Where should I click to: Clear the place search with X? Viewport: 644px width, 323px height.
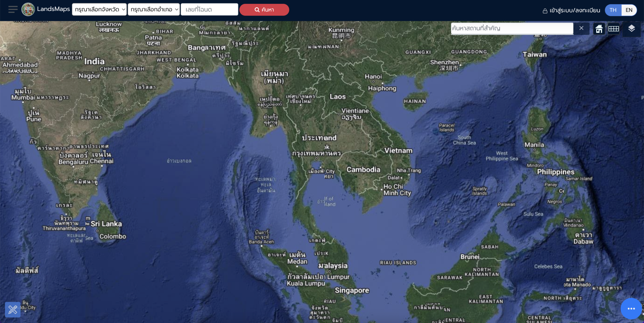(x=581, y=28)
